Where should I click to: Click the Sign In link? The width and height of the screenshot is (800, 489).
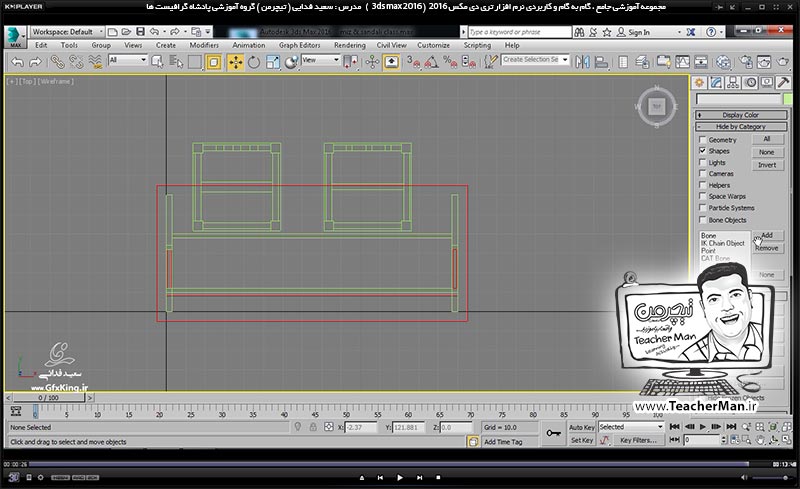pos(639,32)
